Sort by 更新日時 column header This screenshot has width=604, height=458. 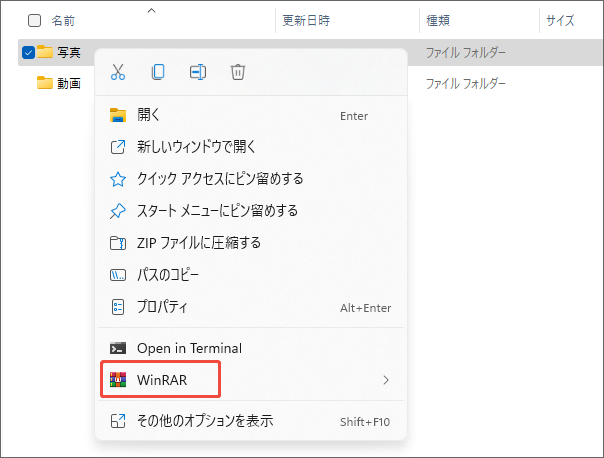click(x=306, y=20)
